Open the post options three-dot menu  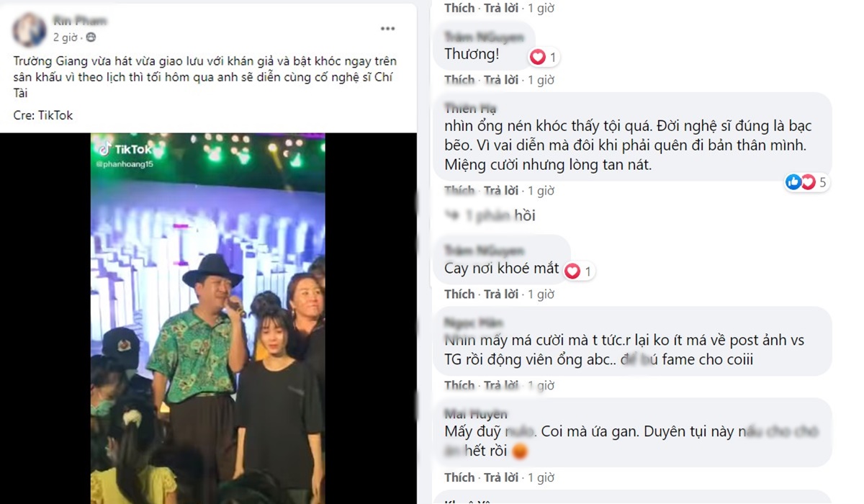[x=388, y=29]
